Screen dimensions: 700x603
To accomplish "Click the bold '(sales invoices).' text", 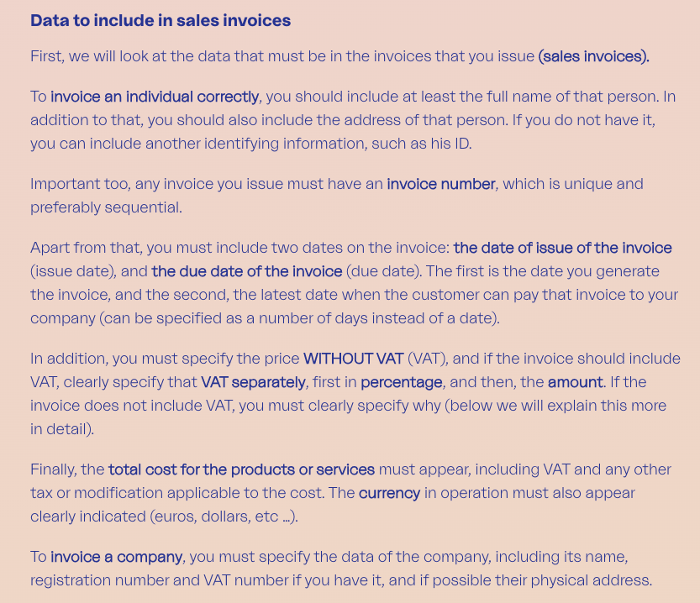I will 594,56.
